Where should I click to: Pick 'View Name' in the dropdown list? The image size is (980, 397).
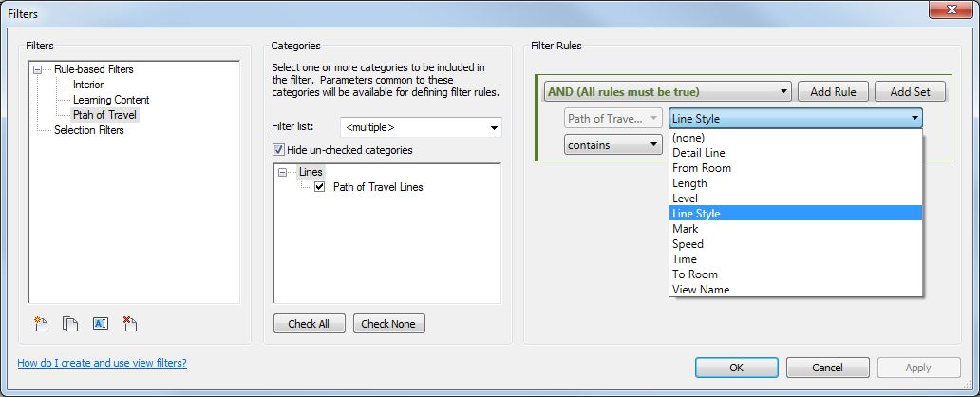(x=701, y=290)
